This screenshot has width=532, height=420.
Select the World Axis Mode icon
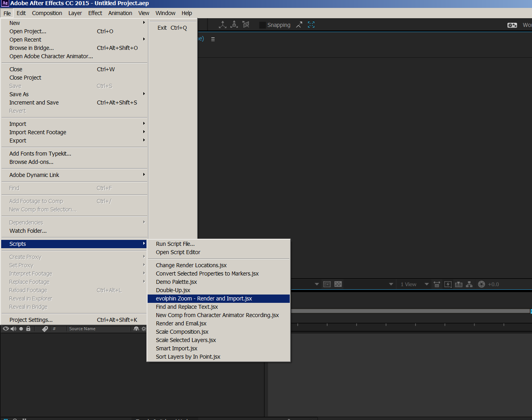[x=234, y=25]
